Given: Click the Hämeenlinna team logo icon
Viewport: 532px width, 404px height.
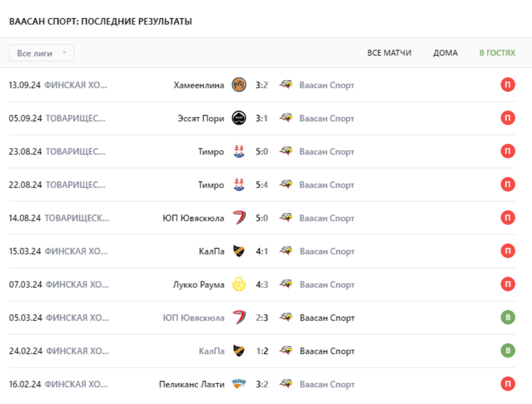Looking at the screenshot, I should click(239, 85).
